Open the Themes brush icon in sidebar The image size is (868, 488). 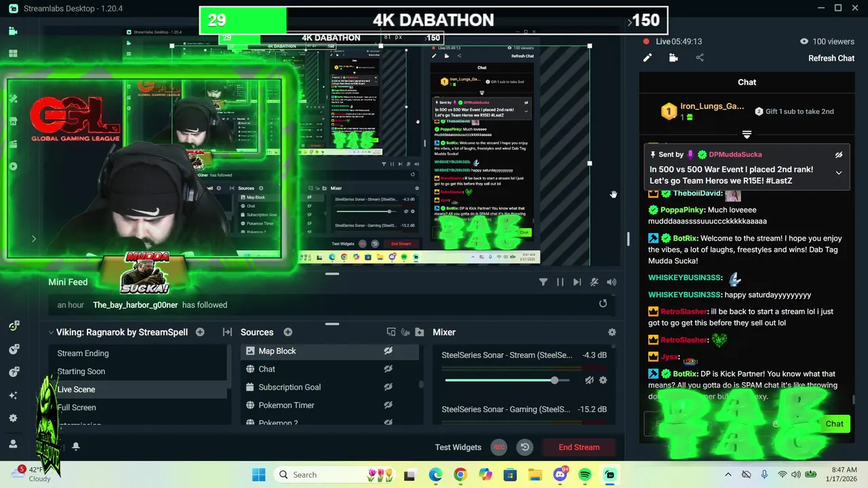point(13,99)
